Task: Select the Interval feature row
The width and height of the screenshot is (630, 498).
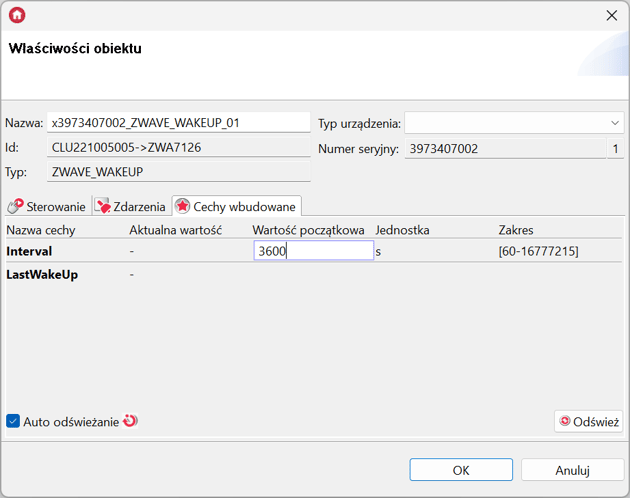Action: click(x=30, y=252)
